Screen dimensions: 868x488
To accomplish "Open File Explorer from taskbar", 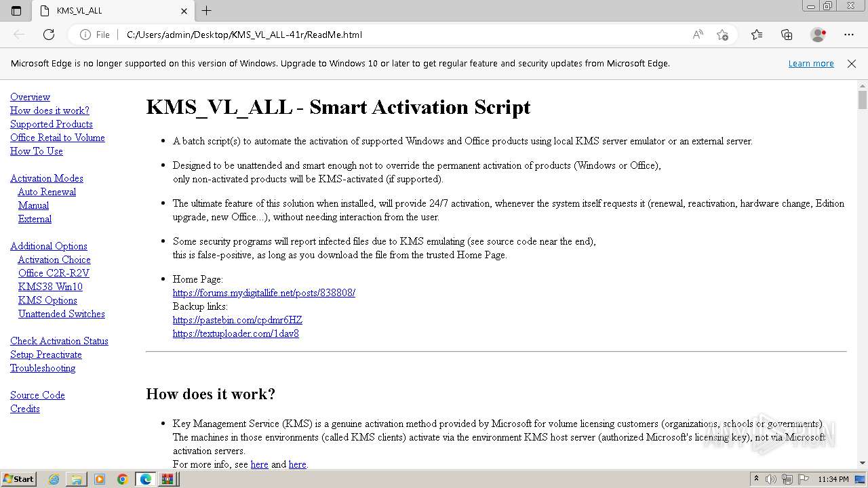I will coord(77,479).
